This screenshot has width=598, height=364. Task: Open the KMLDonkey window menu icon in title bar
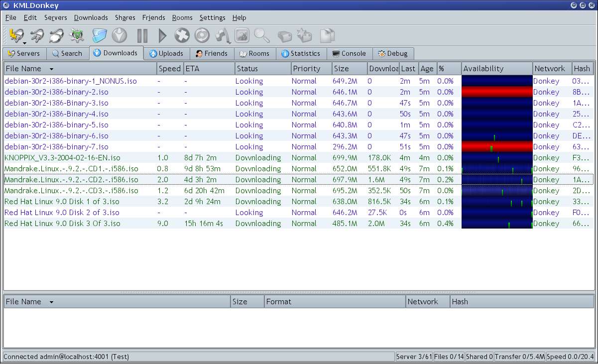click(6, 5)
